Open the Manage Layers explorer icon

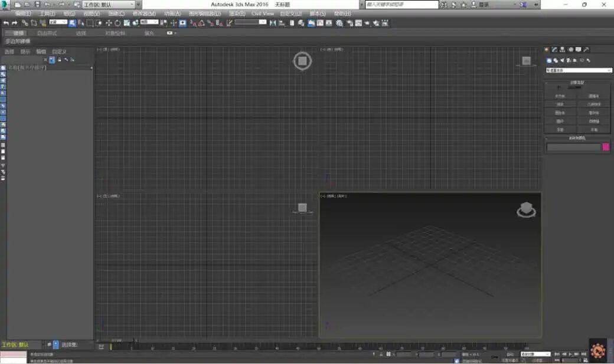point(302,23)
